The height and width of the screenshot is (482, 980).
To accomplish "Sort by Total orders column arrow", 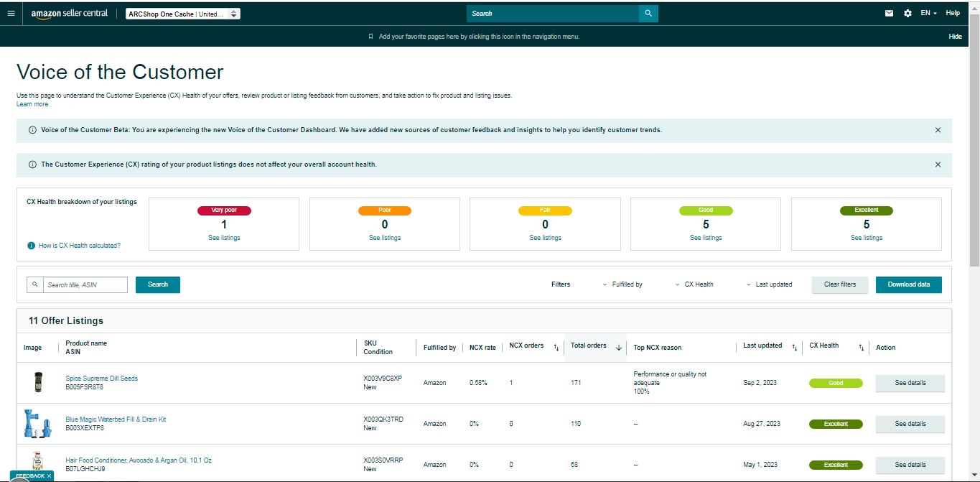I will coord(619,348).
